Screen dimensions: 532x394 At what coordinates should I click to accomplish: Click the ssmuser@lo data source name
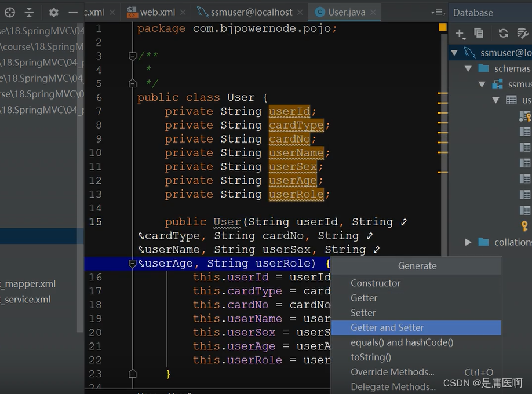click(506, 53)
